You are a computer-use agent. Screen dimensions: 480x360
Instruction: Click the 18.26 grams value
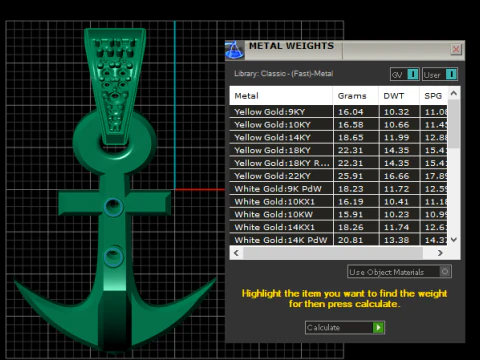point(351,227)
